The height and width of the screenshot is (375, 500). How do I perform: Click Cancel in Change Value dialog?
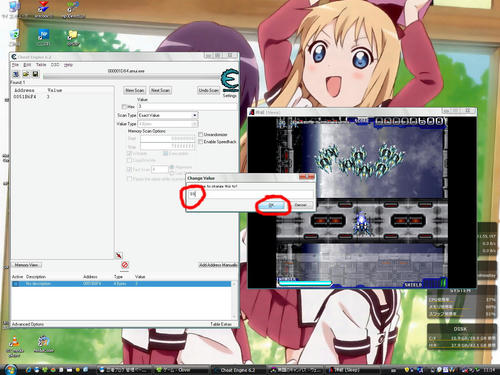(x=300, y=205)
